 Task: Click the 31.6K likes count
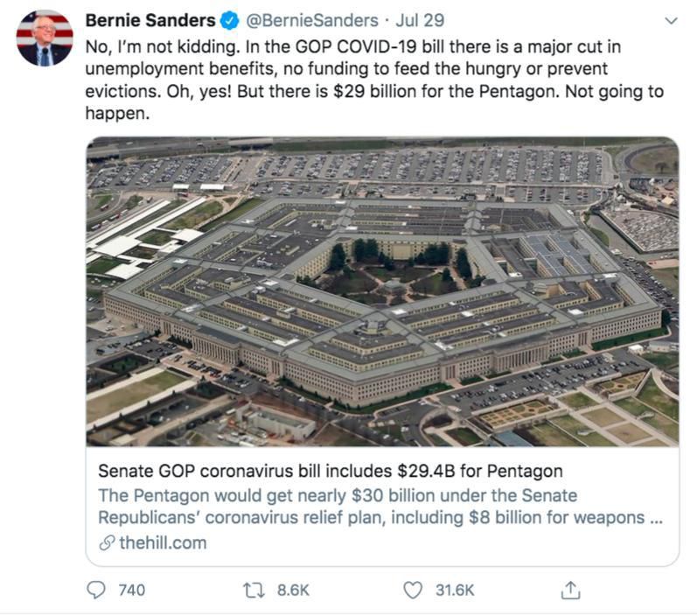click(x=455, y=590)
